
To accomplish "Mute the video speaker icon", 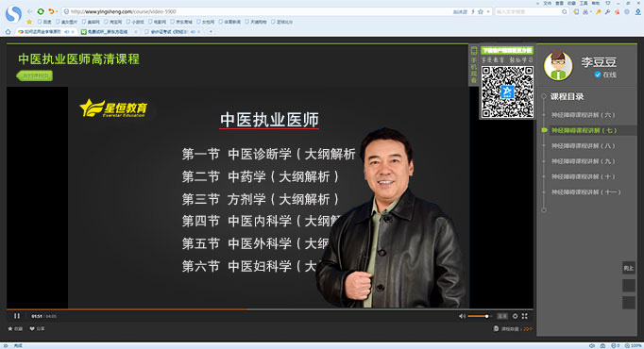I will (462, 316).
